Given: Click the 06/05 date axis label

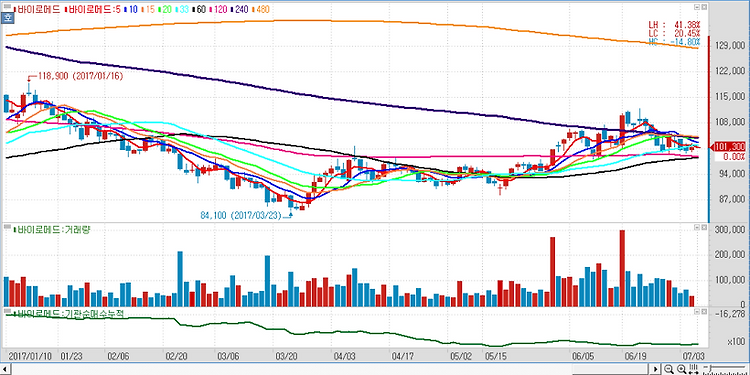Looking at the screenshot, I should click(x=583, y=356).
